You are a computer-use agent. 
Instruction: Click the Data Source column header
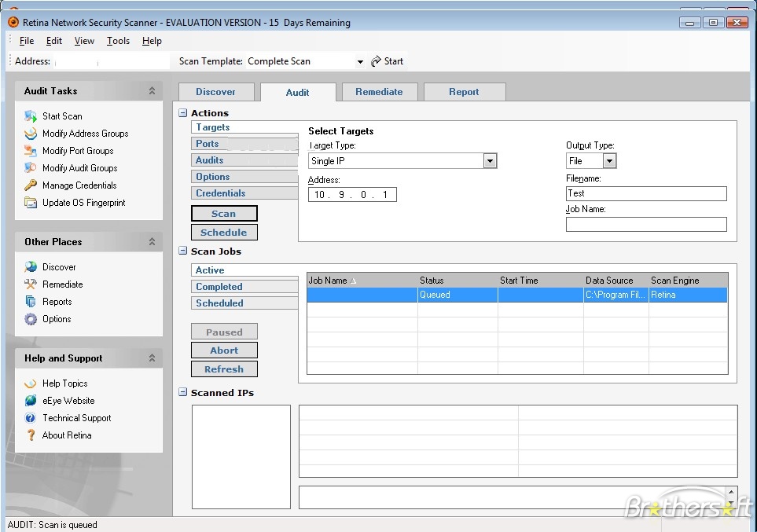(x=616, y=281)
